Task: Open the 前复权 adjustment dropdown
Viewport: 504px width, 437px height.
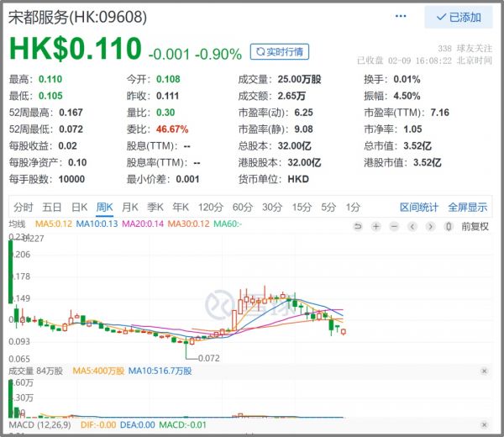Action: [x=475, y=227]
